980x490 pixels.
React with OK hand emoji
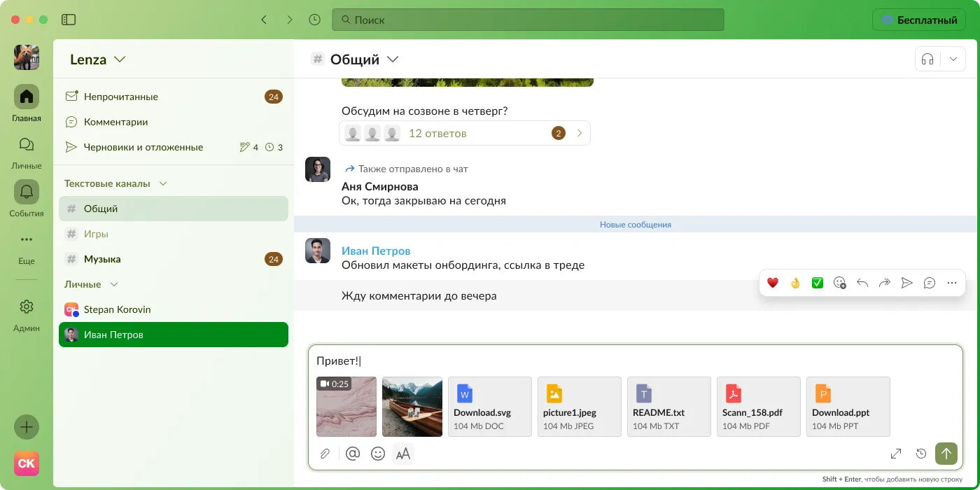(795, 283)
